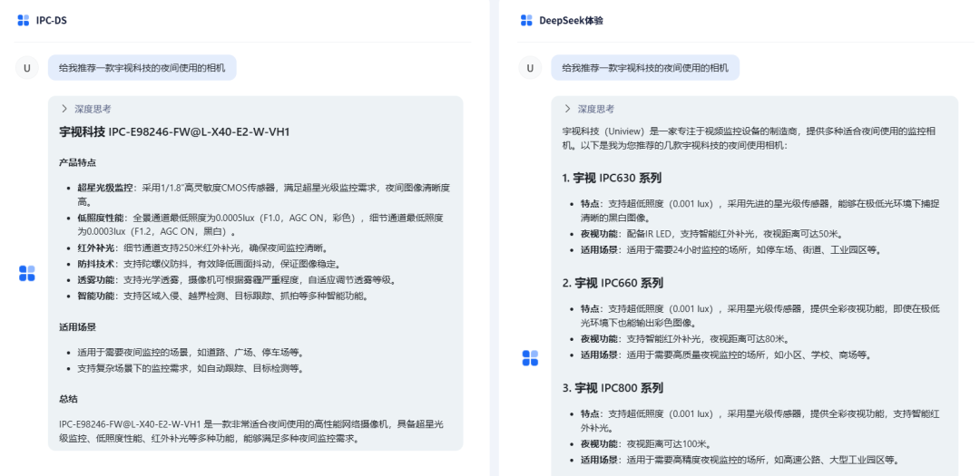Click the user avatar U in IPC-DS panel
This screenshot has width=980, height=476.
point(27,68)
